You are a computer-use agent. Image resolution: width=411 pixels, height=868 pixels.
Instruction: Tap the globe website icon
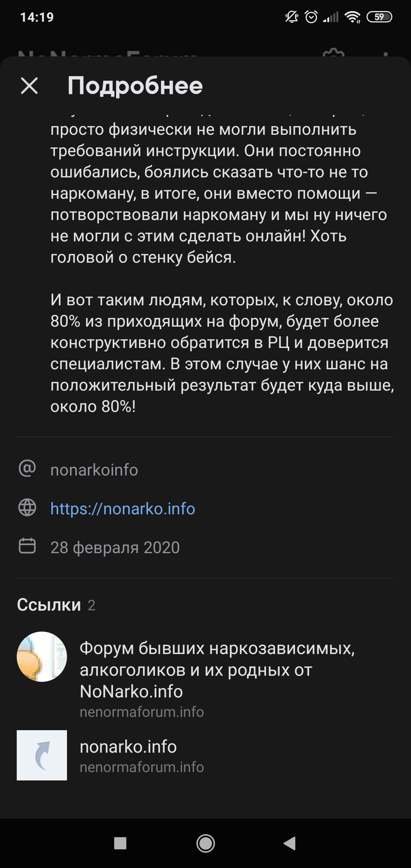(27, 507)
